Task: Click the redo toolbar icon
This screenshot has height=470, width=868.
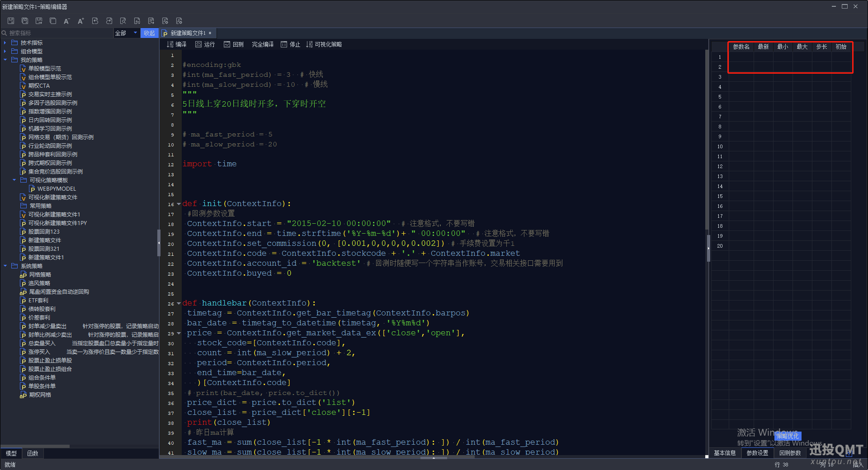Action: [x=109, y=21]
